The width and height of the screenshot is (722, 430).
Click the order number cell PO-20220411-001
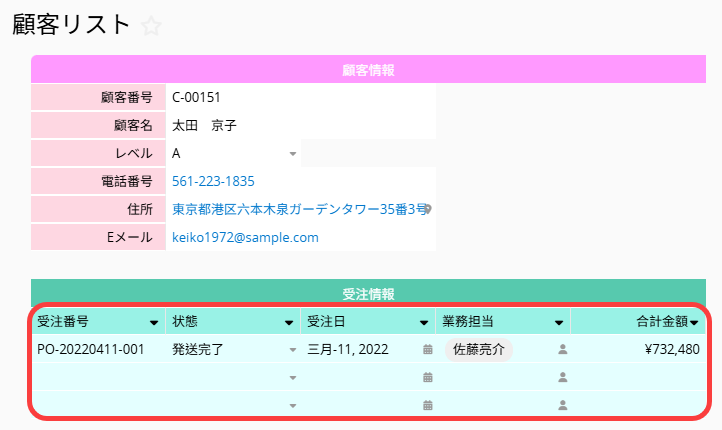[x=90, y=350]
